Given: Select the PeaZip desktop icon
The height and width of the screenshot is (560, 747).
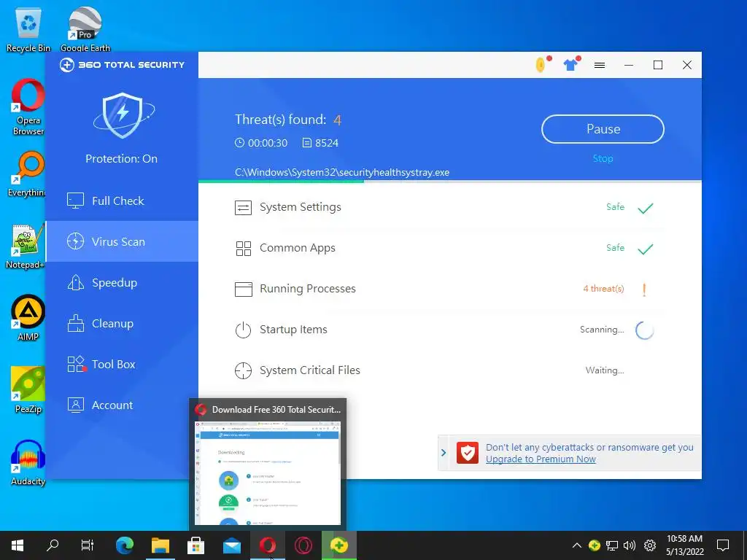Looking at the screenshot, I should click(x=28, y=390).
